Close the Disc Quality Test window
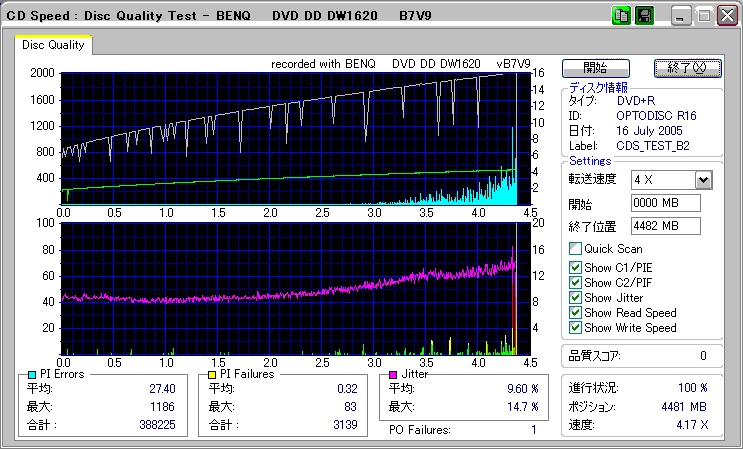The width and height of the screenshot is (743, 449). point(725,16)
